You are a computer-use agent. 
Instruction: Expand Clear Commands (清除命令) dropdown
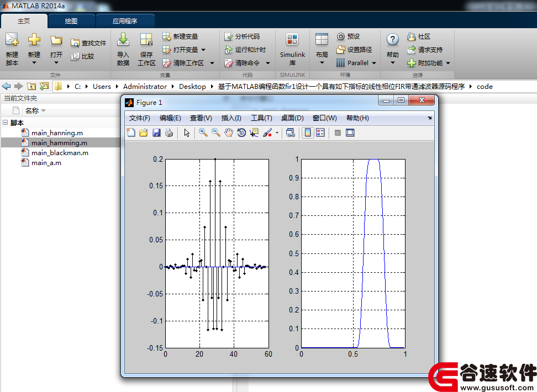point(268,63)
